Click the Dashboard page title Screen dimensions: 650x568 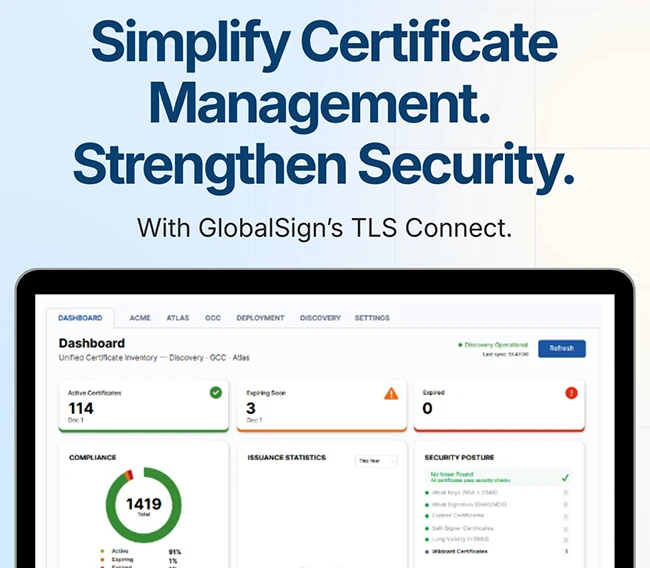[x=92, y=343]
